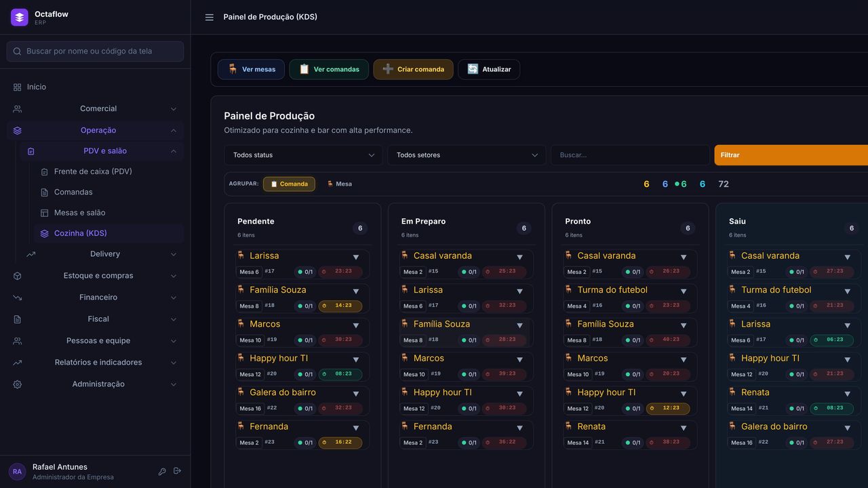This screenshot has width=868, height=488.
Task: Click the home icon beside Início
Action: pyautogui.click(x=18, y=87)
